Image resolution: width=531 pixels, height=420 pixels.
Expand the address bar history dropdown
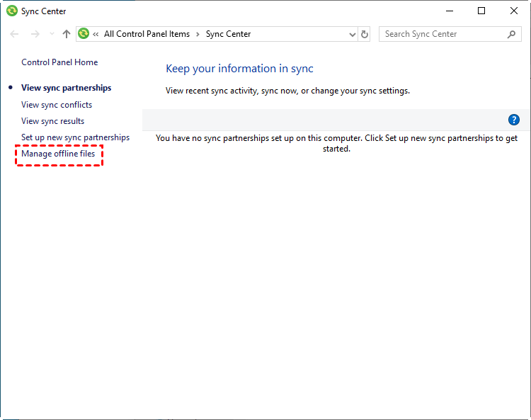click(353, 34)
